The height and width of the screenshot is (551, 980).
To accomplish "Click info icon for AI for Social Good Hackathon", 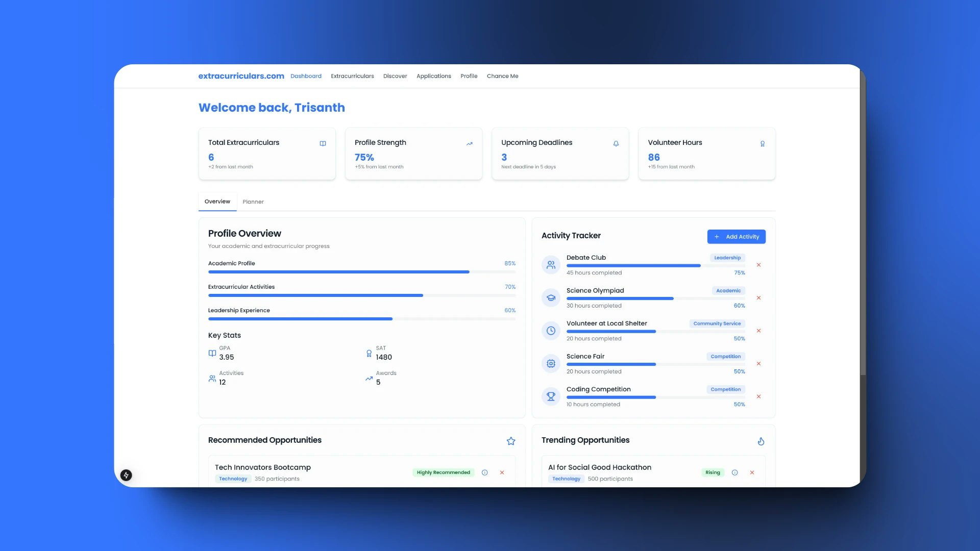I will click(734, 472).
